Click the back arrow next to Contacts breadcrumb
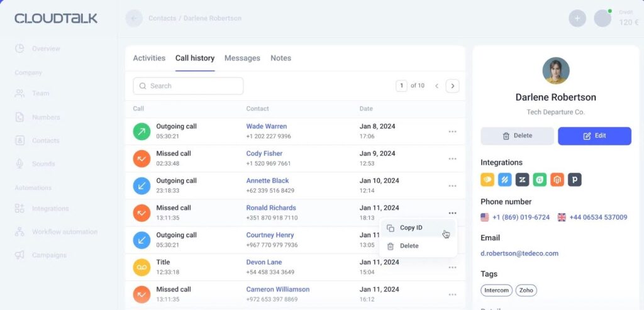This screenshot has height=310, width=644. coord(134,18)
